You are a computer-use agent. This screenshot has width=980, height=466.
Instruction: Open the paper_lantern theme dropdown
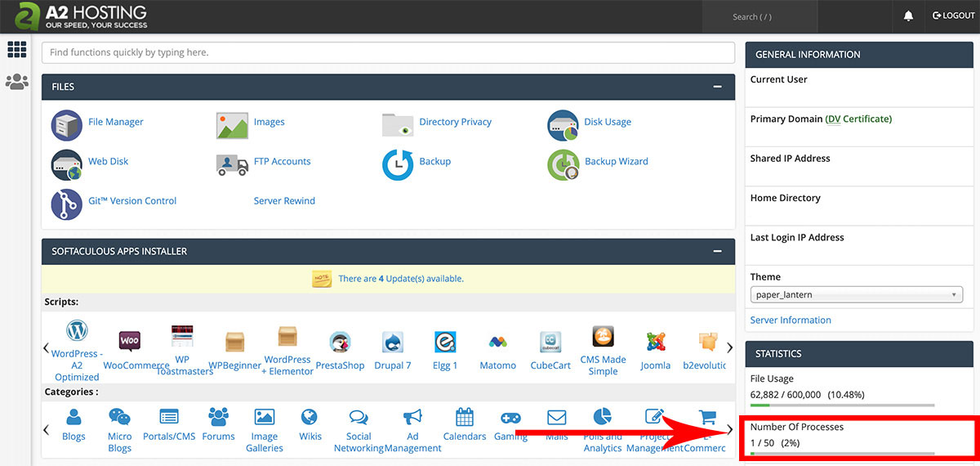(857, 295)
